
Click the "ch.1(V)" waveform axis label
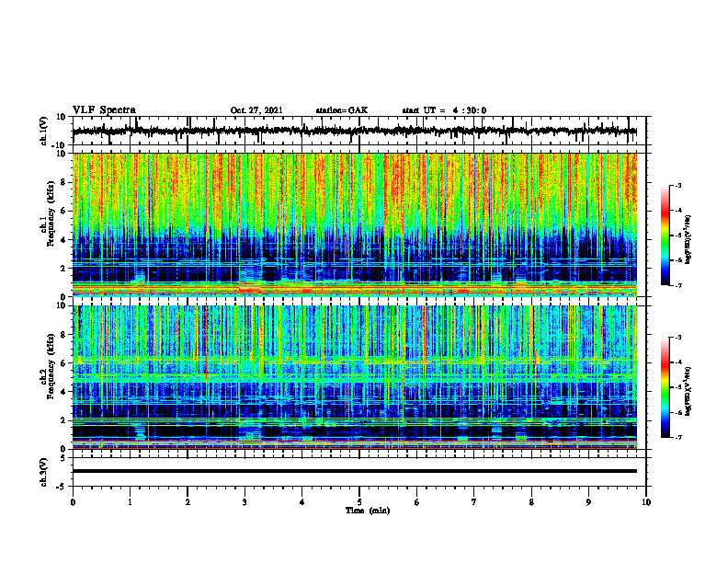44,131
